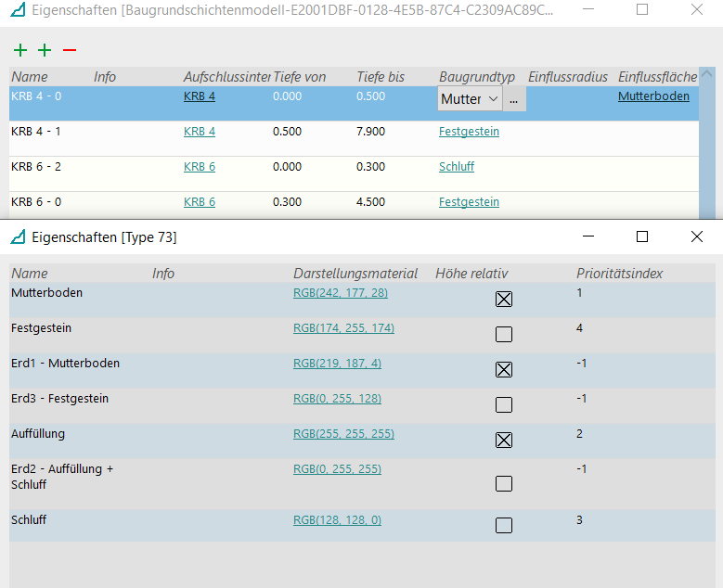Close the Eigenschaften Type 73 window
The image size is (723, 588).
click(696, 237)
